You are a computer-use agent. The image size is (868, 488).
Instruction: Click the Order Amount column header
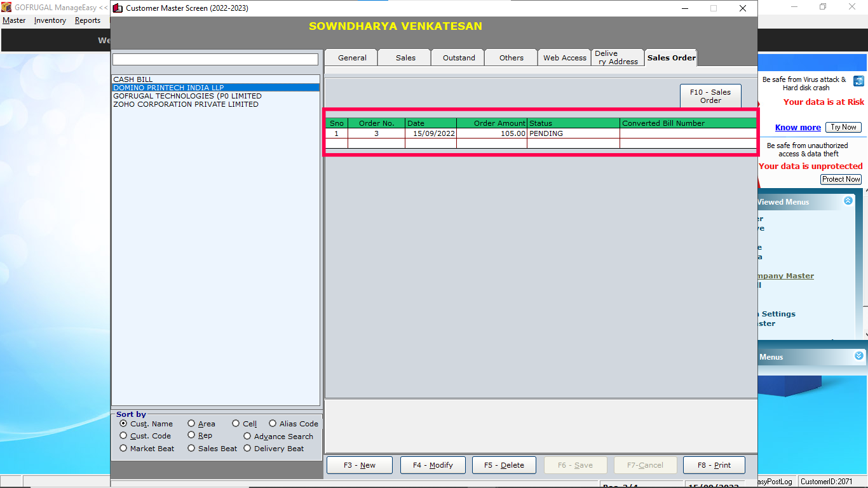492,123
